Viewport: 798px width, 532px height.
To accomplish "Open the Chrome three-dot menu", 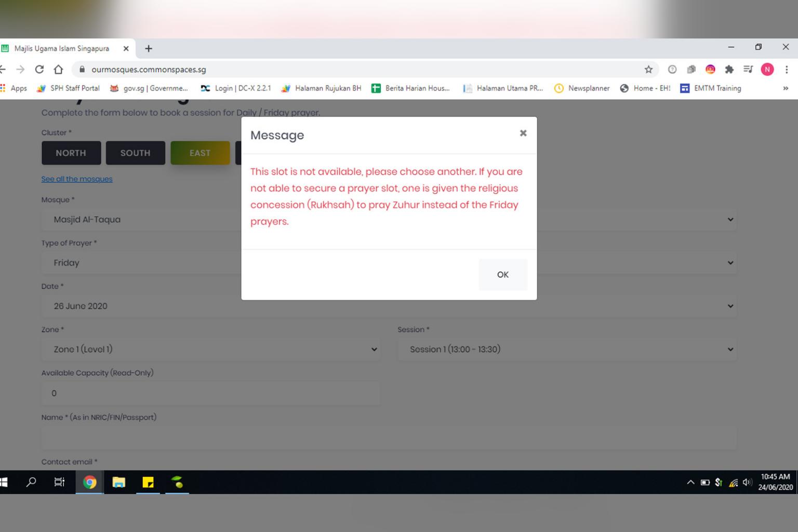I will tap(787, 69).
